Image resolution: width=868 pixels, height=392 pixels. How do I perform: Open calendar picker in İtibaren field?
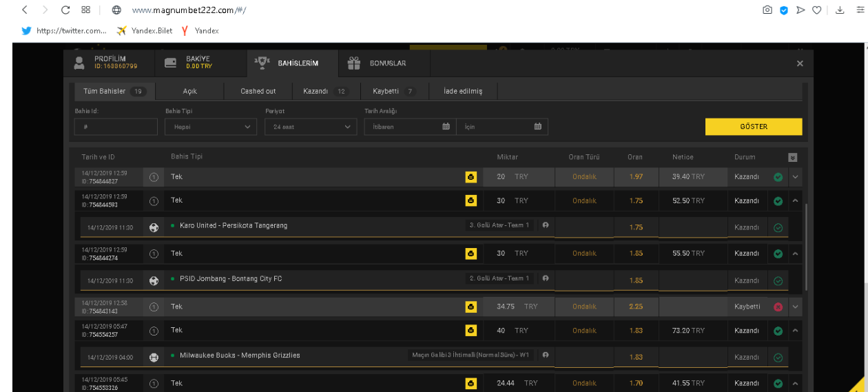pyautogui.click(x=446, y=126)
